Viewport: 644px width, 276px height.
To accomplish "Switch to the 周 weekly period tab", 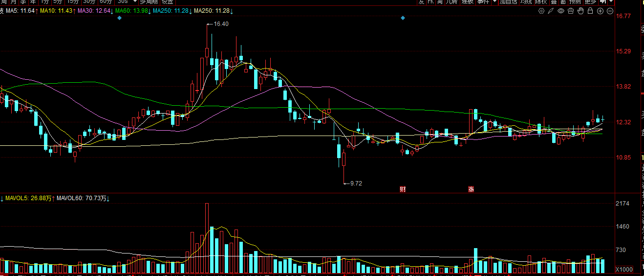I will tap(3, 2).
